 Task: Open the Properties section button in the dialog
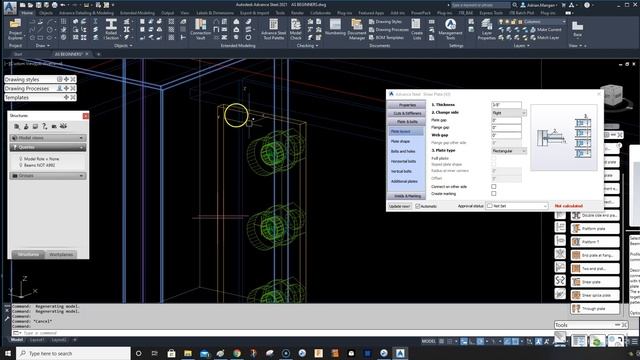pyautogui.click(x=407, y=105)
